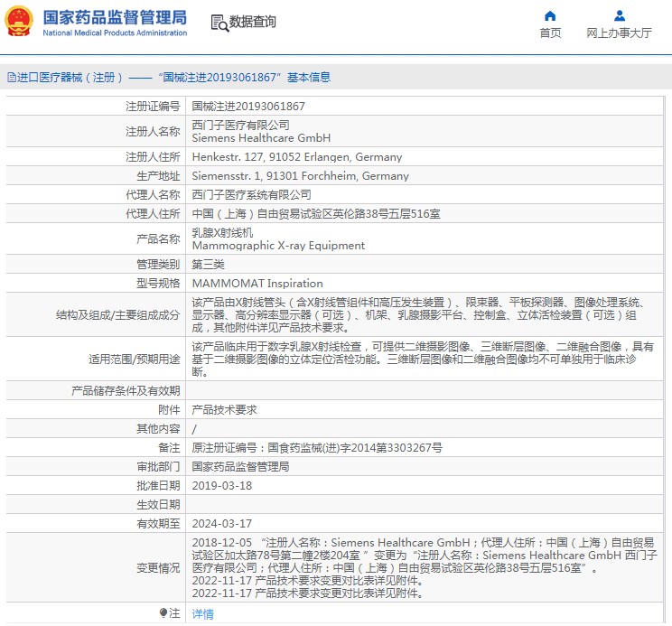Click the 注册证编号 label
Viewport: 672px width, 626px height.
pos(153,107)
